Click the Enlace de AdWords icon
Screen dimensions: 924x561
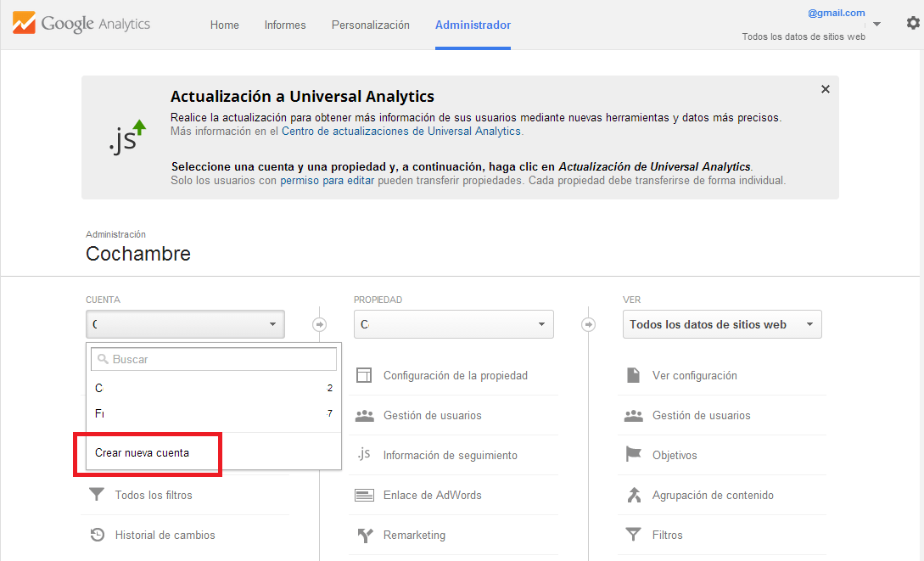coord(364,495)
